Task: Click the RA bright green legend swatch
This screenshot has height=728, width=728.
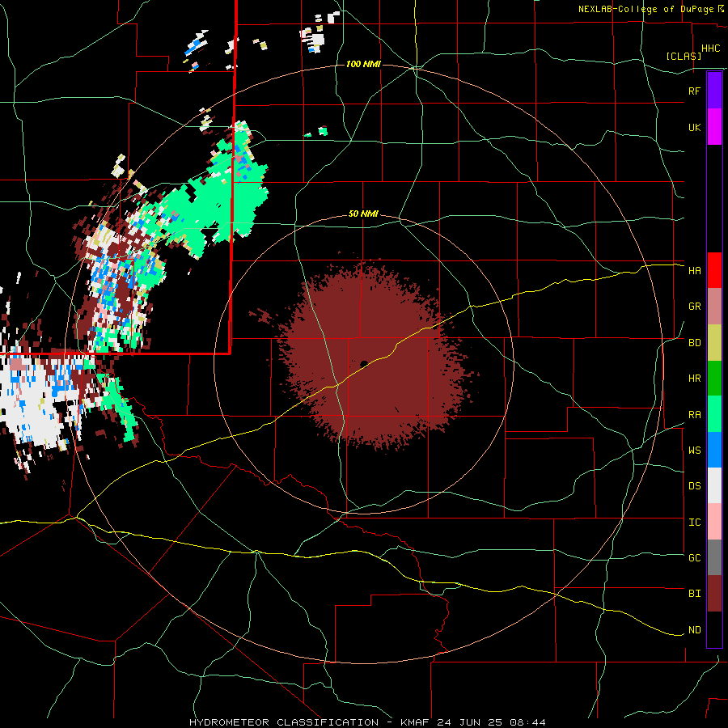Action: coord(714,414)
